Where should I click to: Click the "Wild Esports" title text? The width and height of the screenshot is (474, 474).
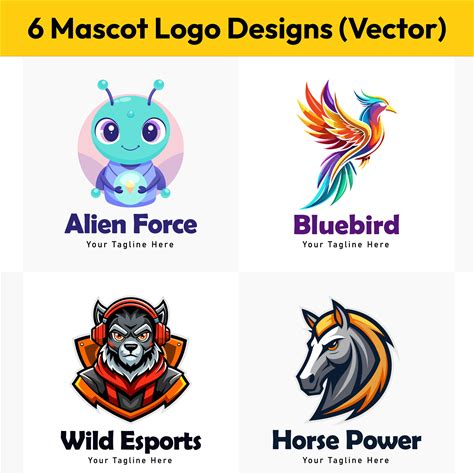click(x=131, y=441)
